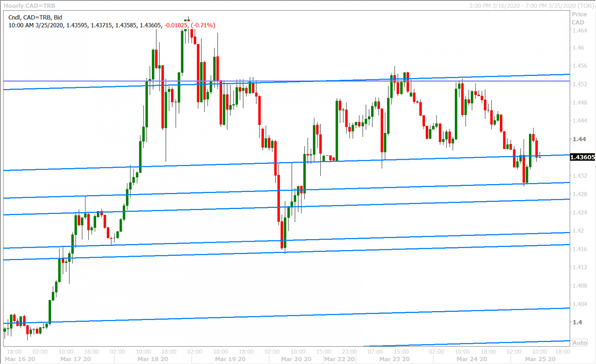Click the 1.464 price axis label

tap(580, 31)
